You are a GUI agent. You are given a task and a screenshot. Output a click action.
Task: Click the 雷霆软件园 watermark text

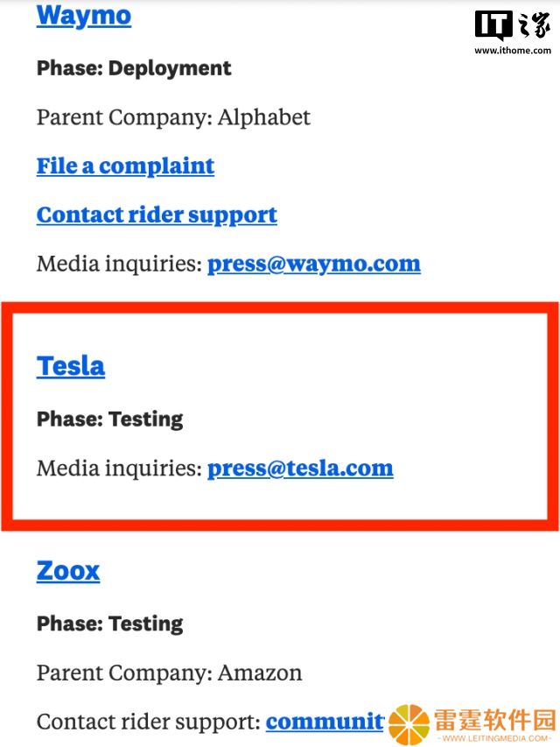coord(494,720)
